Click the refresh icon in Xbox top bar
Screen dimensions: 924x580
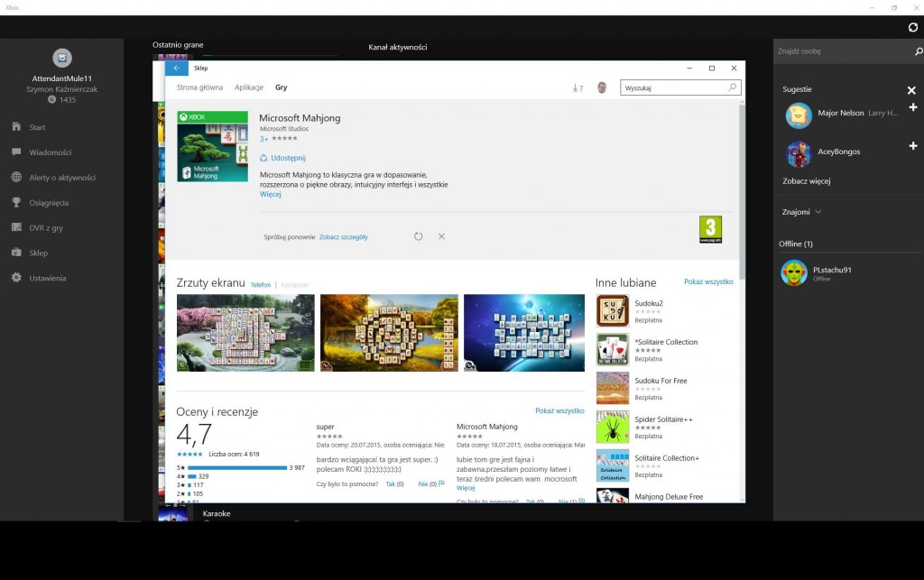[x=913, y=27]
